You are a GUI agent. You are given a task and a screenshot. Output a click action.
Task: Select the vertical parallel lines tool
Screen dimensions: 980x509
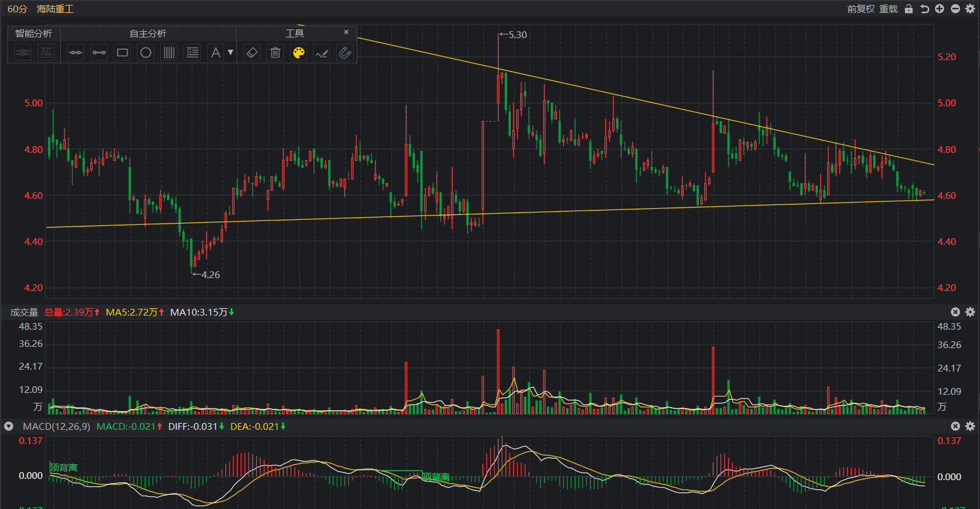169,53
